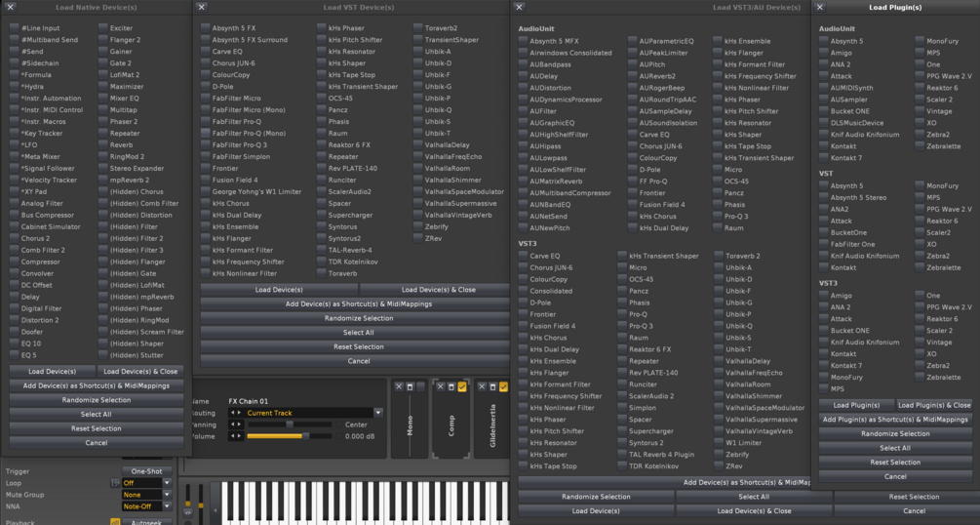
Task: Click Reset Selection in native devices dialog
Action: pyautogui.click(x=97, y=428)
